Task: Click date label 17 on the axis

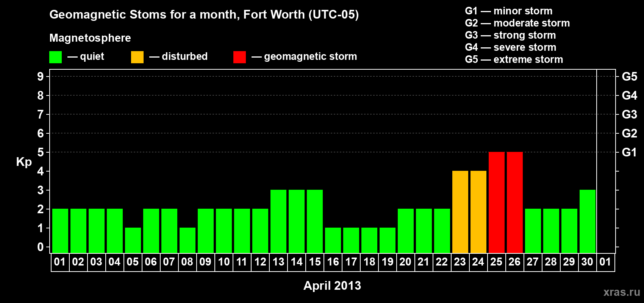Action: pyautogui.click(x=351, y=262)
